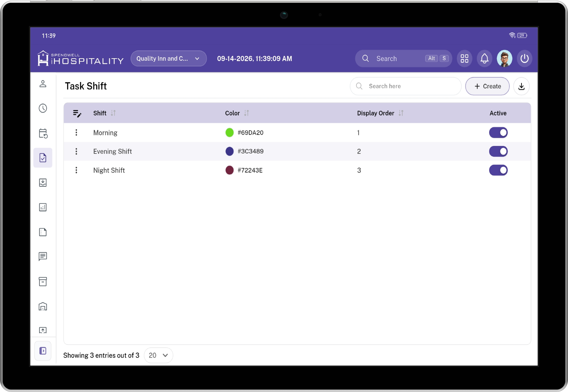Open the bar chart report sidebar icon
This screenshot has height=392, width=568.
point(43,207)
